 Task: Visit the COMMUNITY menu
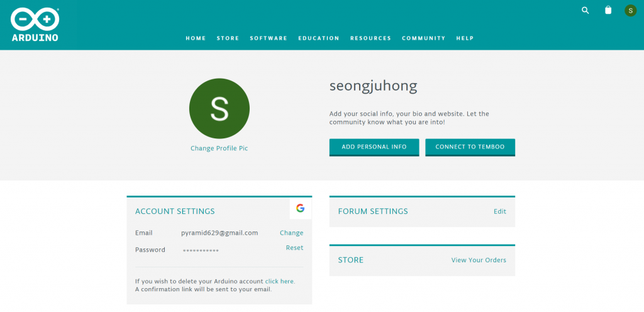click(423, 38)
